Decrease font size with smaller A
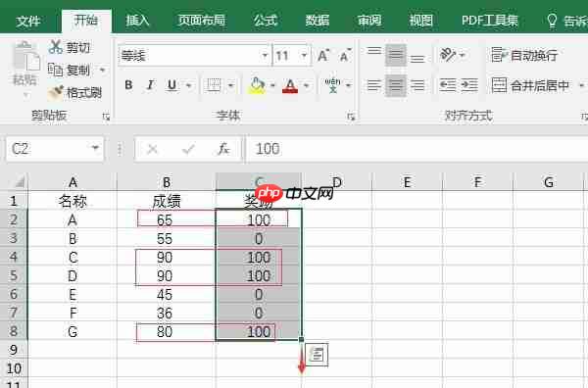Viewport: 588px width, 388px height. tap(345, 56)
